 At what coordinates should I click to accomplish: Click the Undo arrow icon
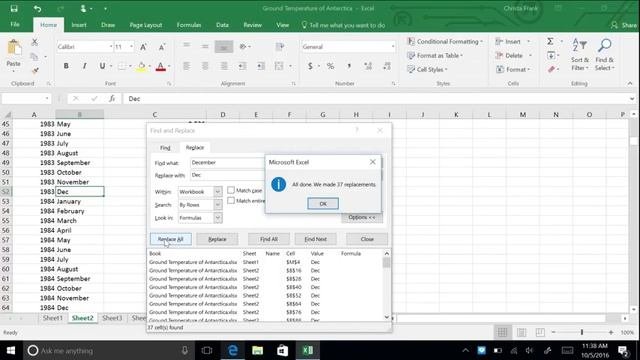[x=38, y=9]
